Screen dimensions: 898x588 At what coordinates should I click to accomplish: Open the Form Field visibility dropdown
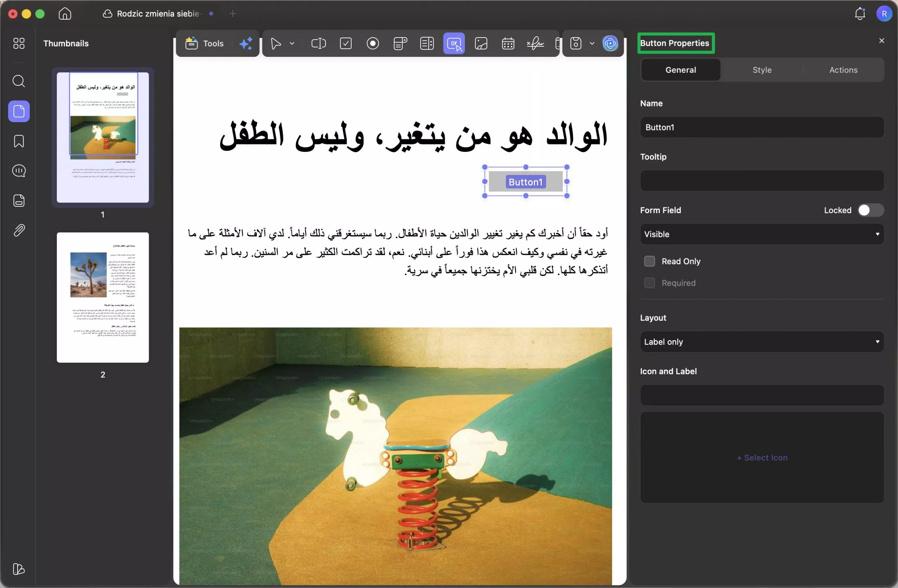[x=762, y=234]
